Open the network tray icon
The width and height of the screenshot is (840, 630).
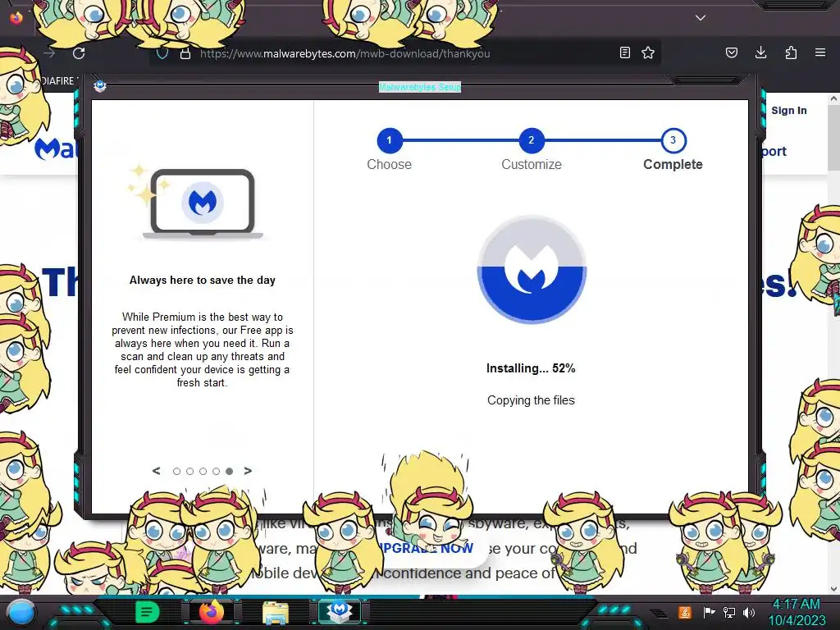pyautogui.click(x=729, y=612)
